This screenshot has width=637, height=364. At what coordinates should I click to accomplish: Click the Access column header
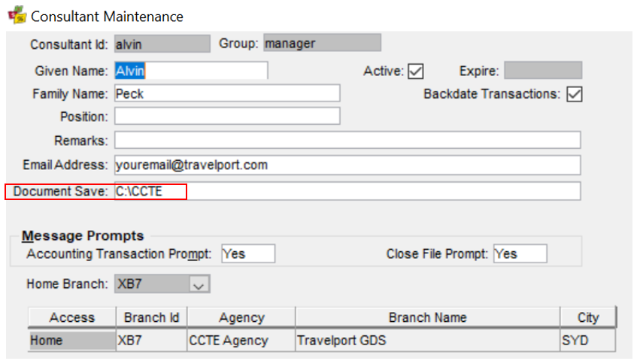click(x=72, y=317)
